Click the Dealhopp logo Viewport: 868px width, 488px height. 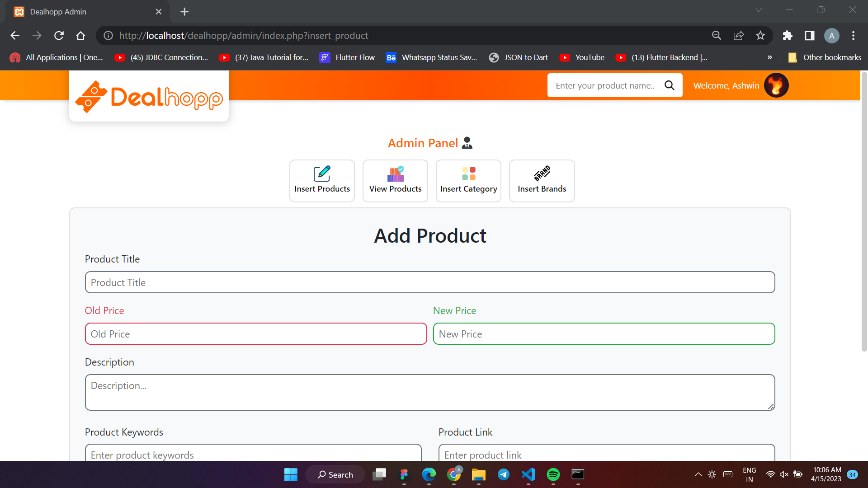(149, 97)
